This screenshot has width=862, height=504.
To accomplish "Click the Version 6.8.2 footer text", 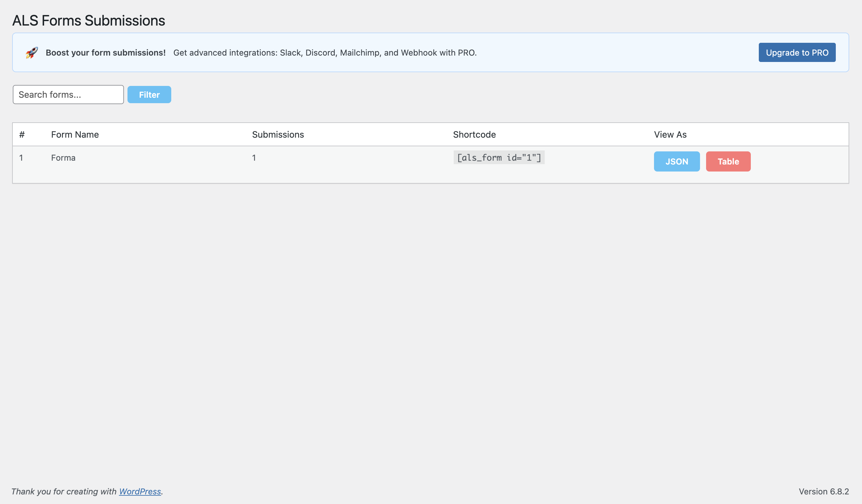I will (824, 491).
